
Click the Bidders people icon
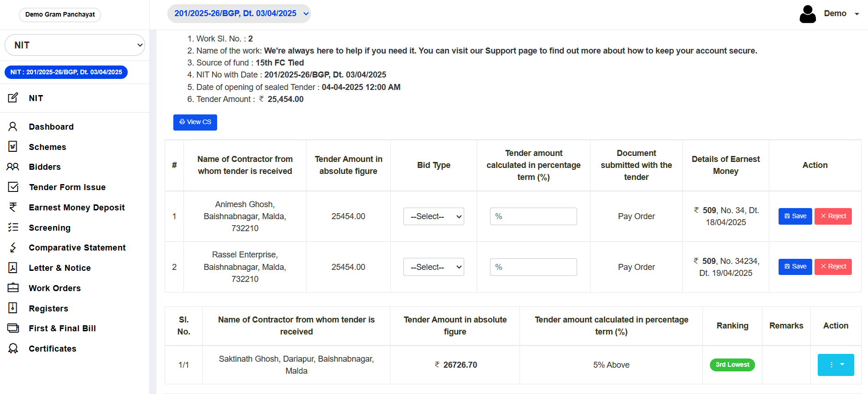13,167
